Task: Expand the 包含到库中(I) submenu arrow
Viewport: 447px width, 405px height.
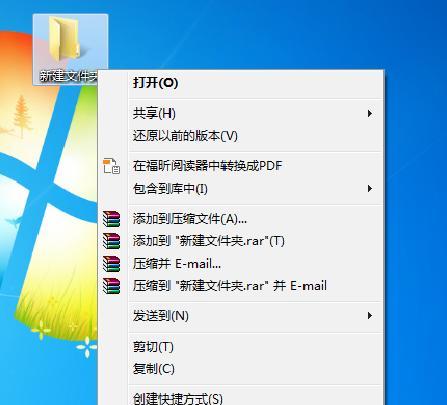Action: click(x=369, y=189)
